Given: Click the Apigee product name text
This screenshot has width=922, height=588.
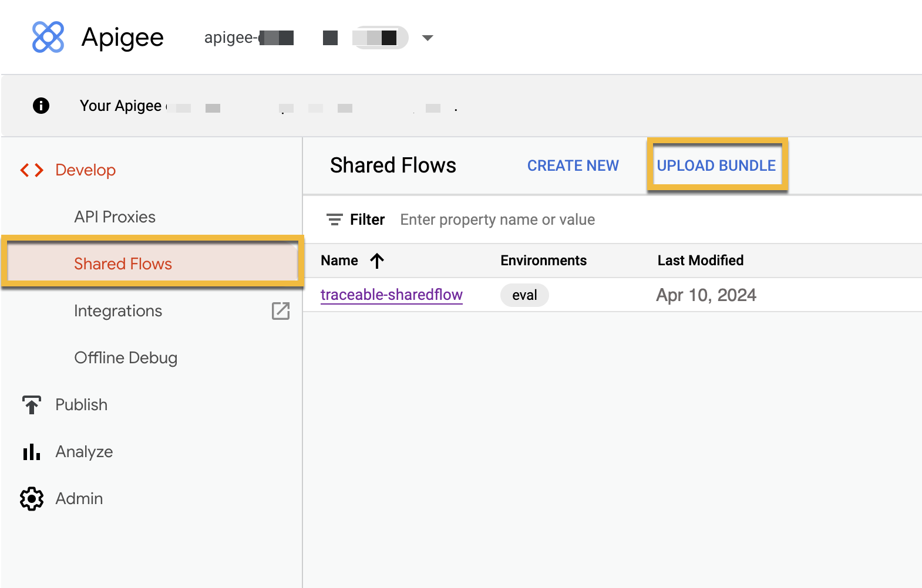Looking at the screenshot, I should coord(123,38).
